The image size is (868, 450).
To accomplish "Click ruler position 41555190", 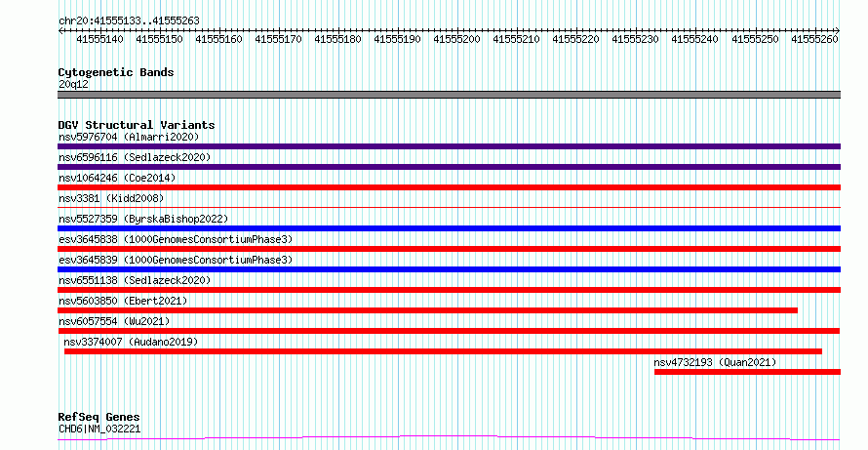I will pyautogui.click(x=398, y=39).
